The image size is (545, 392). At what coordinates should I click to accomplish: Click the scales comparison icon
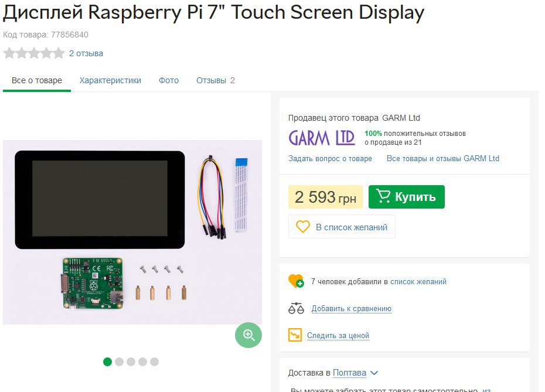click(x=296, y=308)
